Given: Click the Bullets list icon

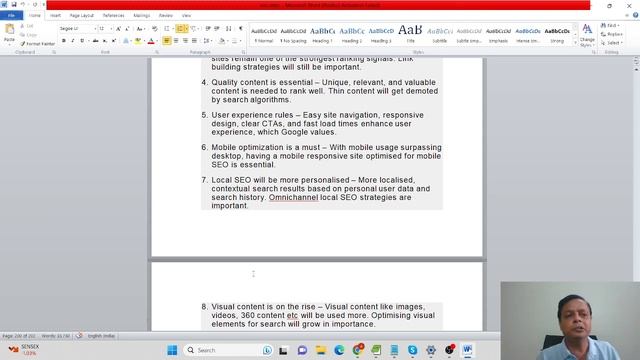Looking at the screenshot, I should click(167, 29).
